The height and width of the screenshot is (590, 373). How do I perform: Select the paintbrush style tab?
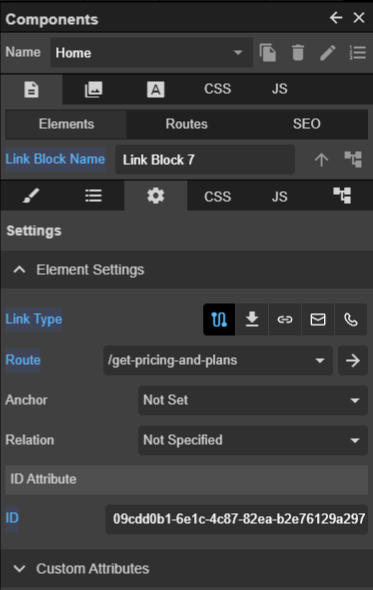pyautogui.click(x=31, y=196)
